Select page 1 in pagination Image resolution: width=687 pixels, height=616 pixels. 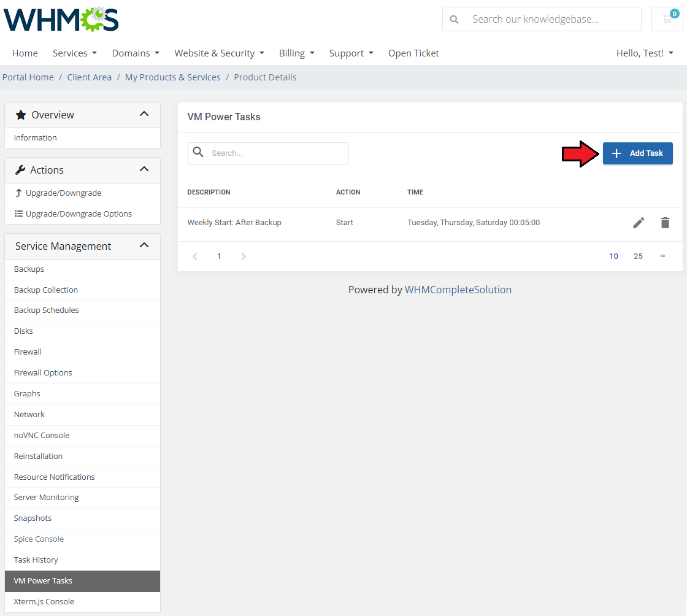[x=219, y=256]
